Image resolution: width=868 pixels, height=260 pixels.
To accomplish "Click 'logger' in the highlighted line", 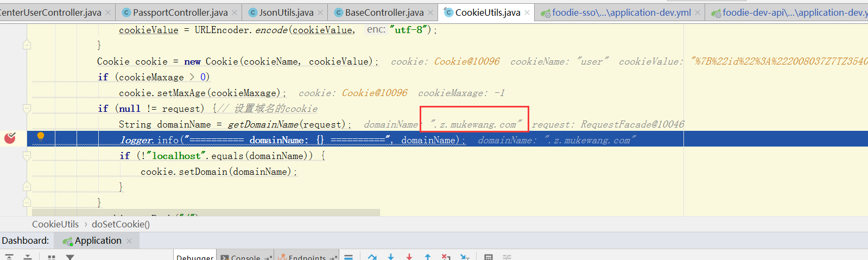I will pyautogui.click(x=136, y=140).
